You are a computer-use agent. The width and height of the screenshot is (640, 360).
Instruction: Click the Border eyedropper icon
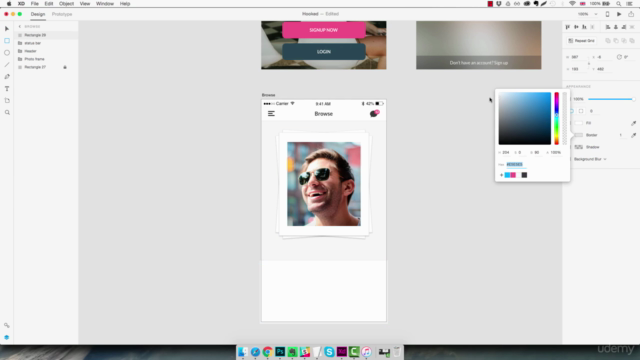633,135
